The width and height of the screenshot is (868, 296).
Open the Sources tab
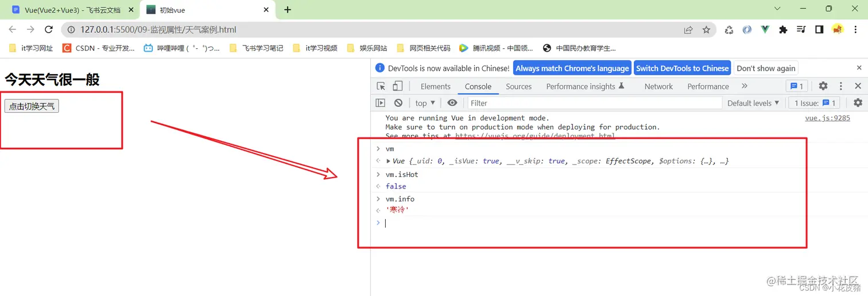point(519,86)
